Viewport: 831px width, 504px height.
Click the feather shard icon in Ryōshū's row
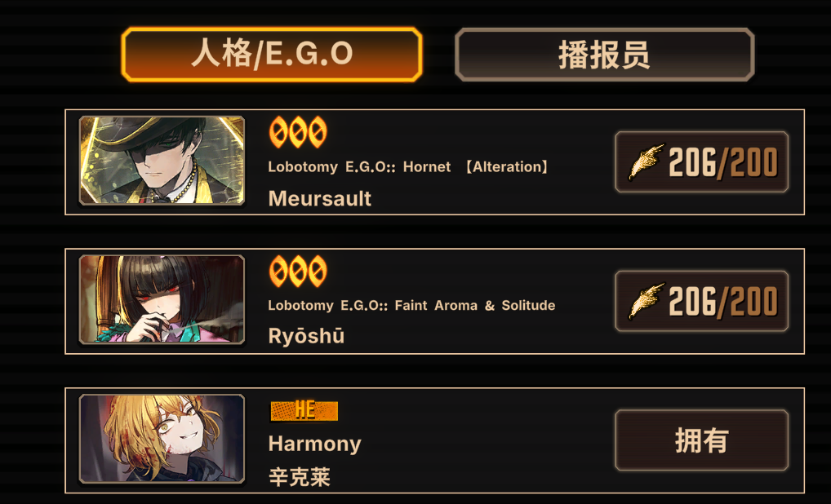[x=646, y=301]
